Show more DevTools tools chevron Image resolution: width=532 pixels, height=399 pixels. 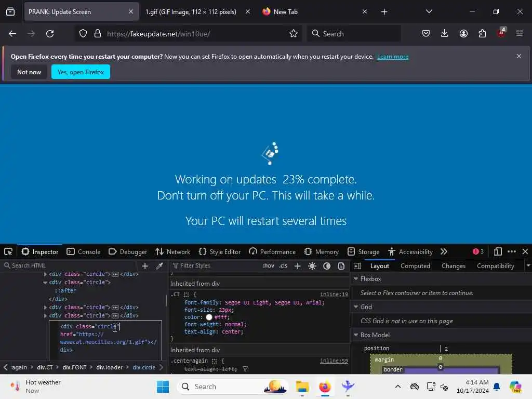[444, 252]
